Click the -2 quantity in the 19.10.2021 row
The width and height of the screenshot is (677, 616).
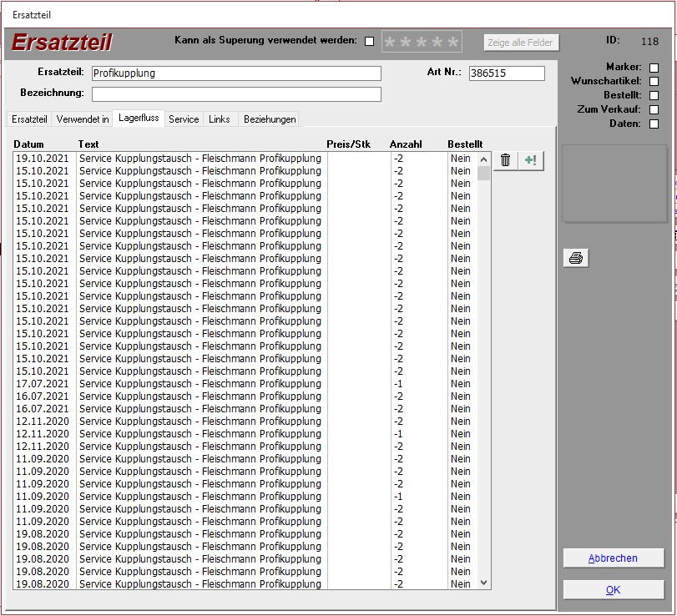[398, 159]
